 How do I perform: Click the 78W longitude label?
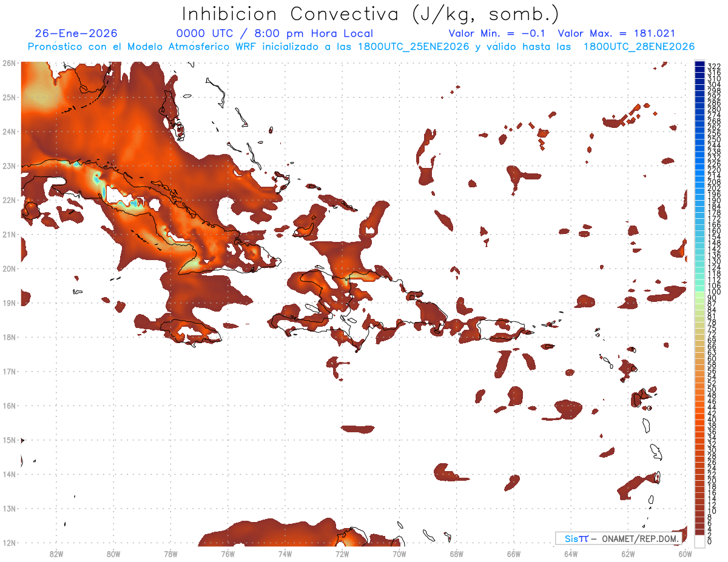coord(170,554)
